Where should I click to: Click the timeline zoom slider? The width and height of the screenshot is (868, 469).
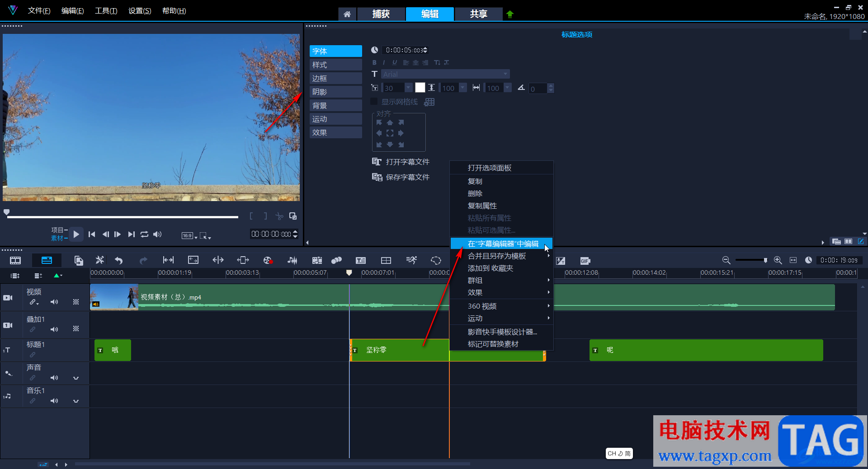(751, 260)
